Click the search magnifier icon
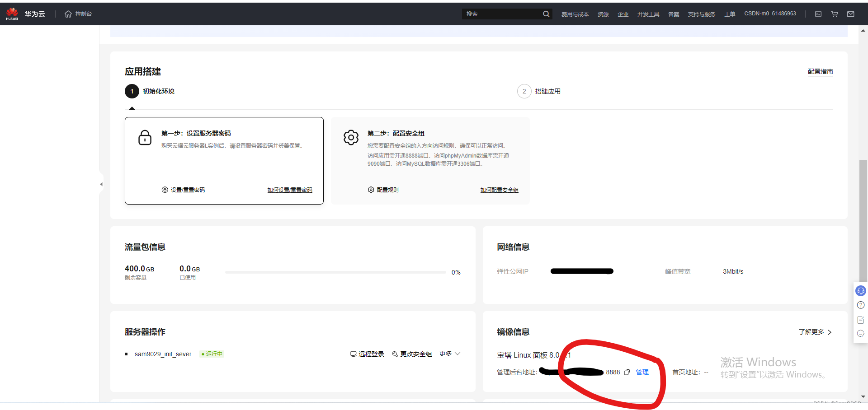 [x=546, y=14]
